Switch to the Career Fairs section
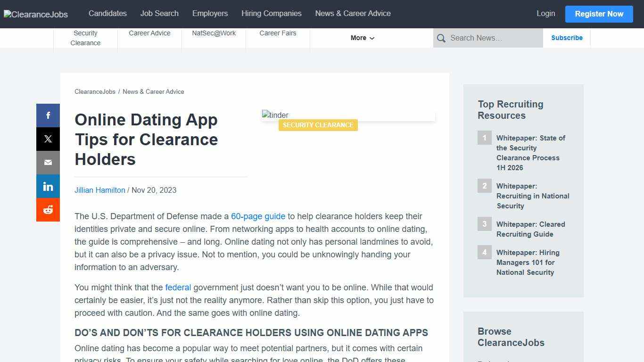 pos(278,33)
